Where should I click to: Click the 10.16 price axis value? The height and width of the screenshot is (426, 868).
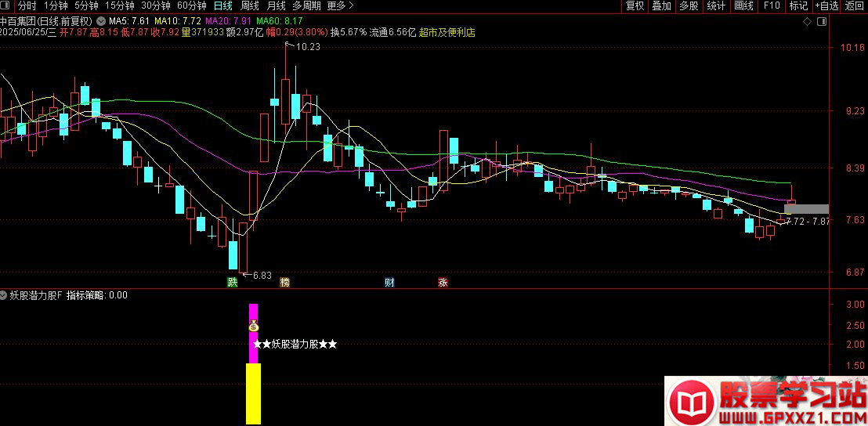pos(852,48)
